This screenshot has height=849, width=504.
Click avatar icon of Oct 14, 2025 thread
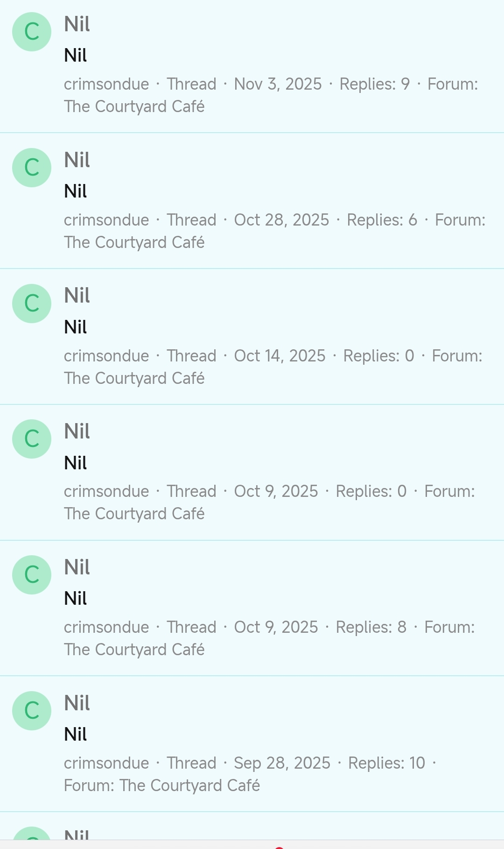(32, 304)
